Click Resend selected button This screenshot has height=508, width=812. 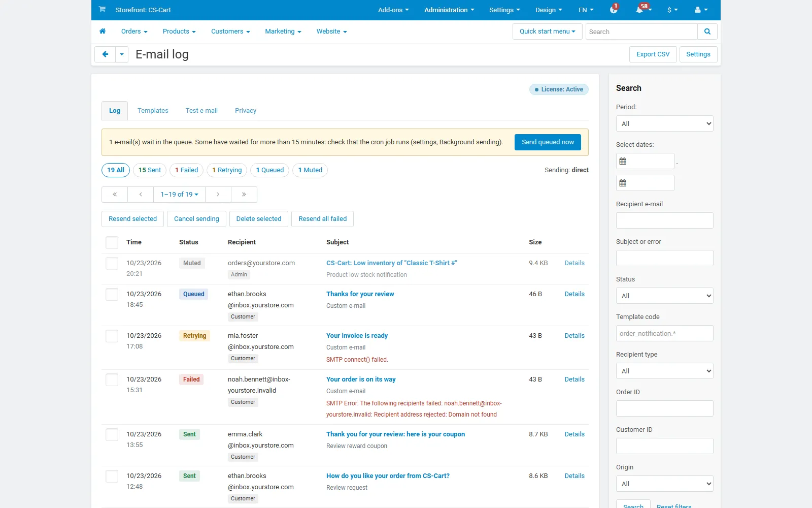(x=132, y=219)
